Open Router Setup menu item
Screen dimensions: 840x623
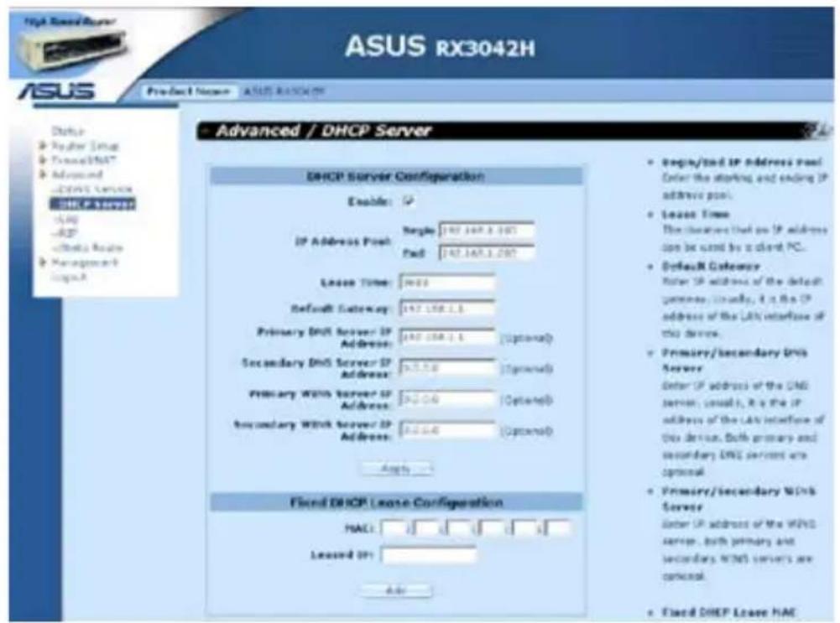coord(85,146)
